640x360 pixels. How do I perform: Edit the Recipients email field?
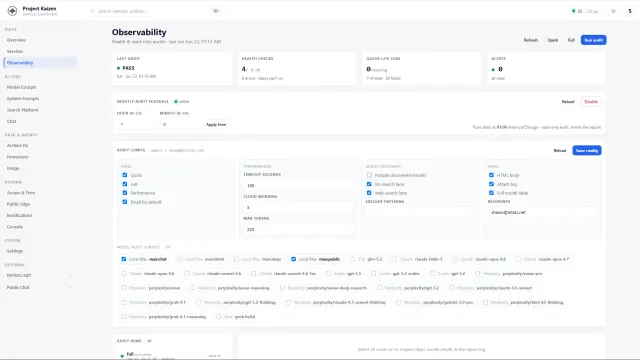tap(542, 212)
